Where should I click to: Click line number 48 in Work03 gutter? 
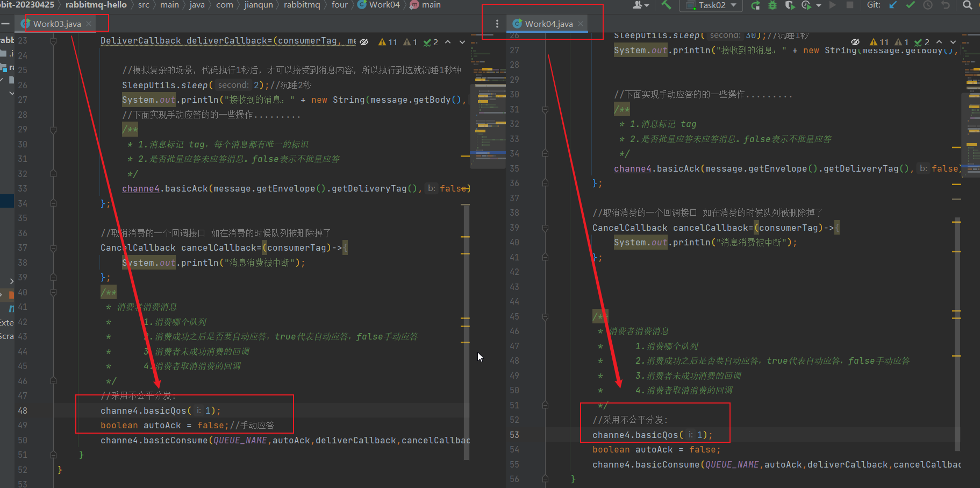(23, 411)
